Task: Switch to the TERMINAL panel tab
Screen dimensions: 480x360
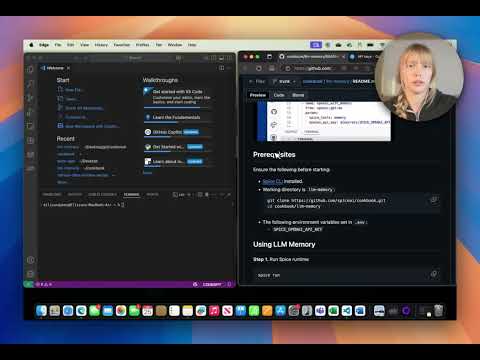Action: tap(131, 195)
